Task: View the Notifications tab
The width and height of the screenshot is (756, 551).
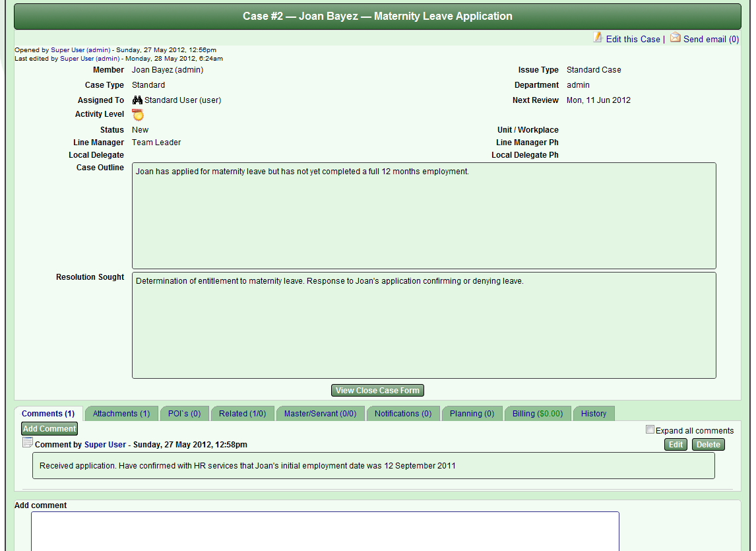Action: click(403, 413)
